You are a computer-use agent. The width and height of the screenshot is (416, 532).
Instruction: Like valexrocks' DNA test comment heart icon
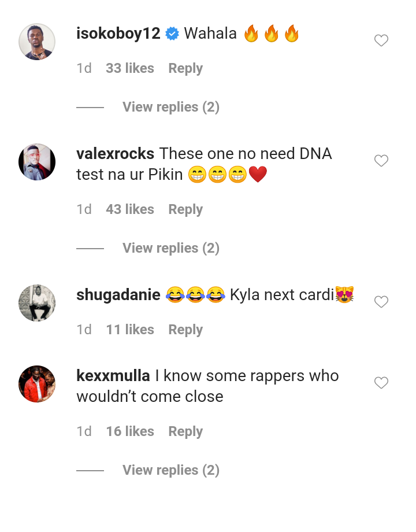(x=381, y=161)
